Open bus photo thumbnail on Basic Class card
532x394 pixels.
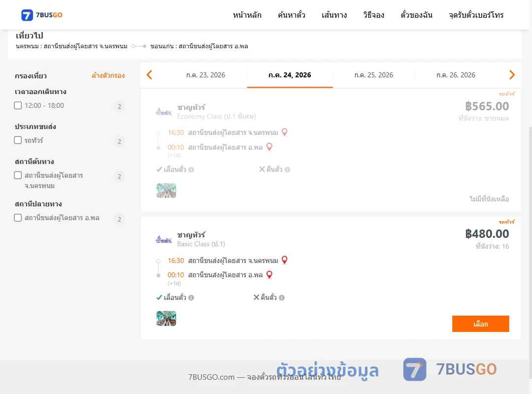[166, 318]
